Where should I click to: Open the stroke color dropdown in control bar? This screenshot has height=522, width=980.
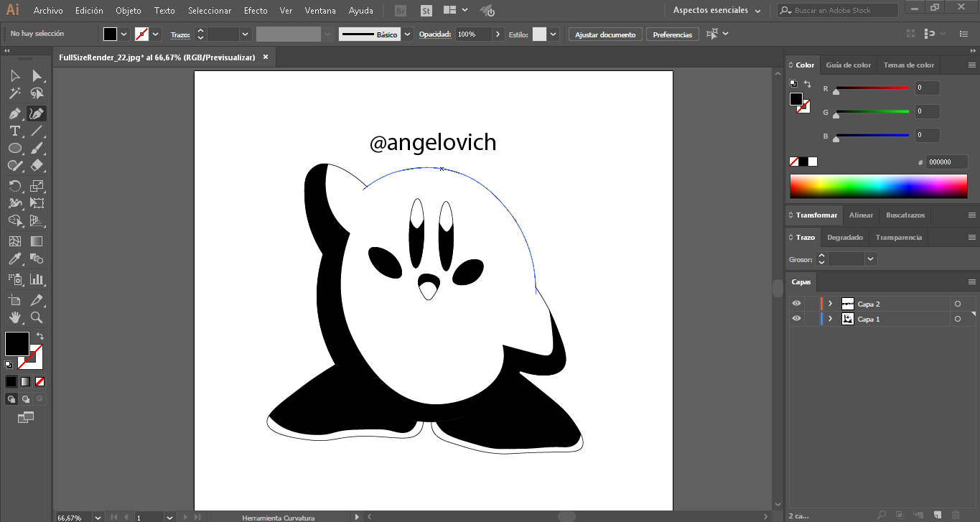coord(155,34)
